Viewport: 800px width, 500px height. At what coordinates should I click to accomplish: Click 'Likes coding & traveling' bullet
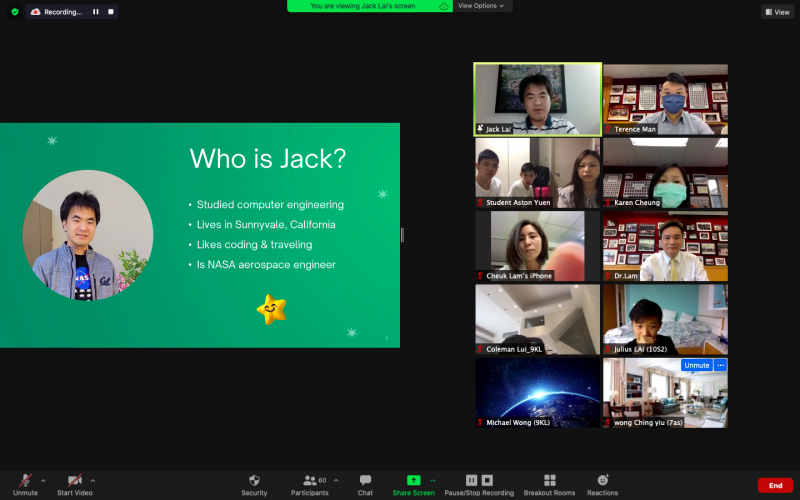point(254,244)
